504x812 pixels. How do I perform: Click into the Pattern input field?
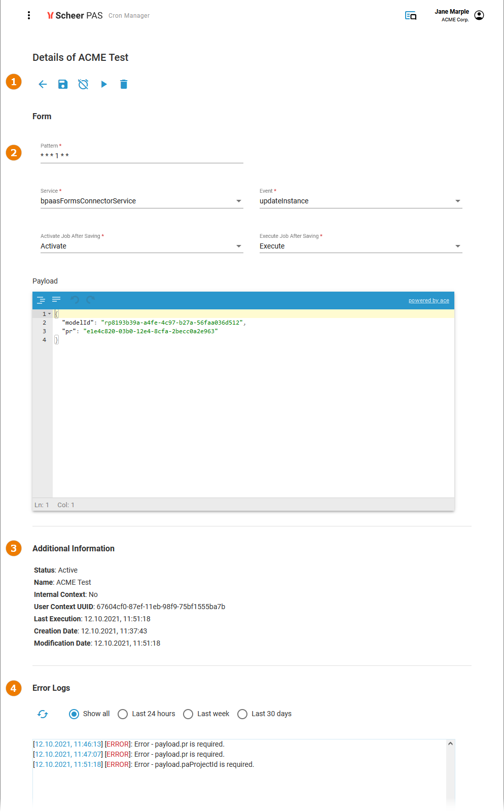[142, 156]
